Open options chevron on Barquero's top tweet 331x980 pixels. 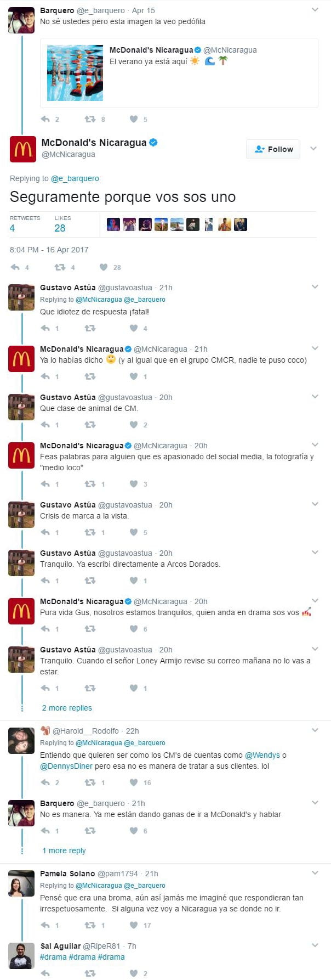pos(315,10)
